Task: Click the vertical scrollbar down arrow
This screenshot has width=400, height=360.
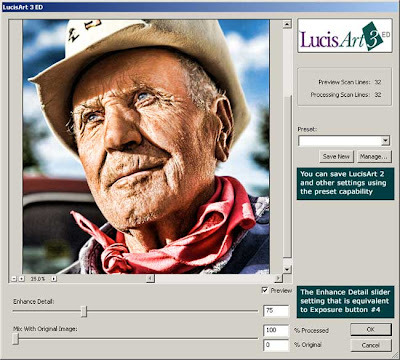Action: pyautogui.click(x=287, y=269)
